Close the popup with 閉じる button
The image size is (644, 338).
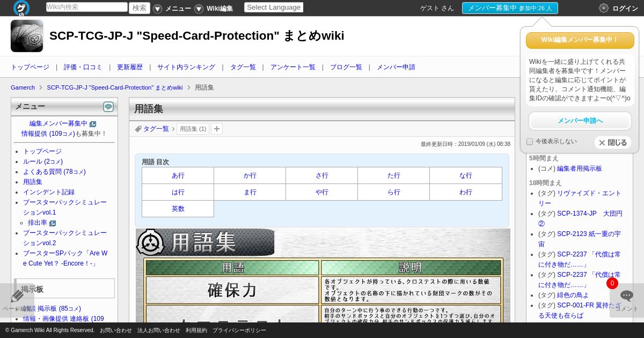point(613,143)
